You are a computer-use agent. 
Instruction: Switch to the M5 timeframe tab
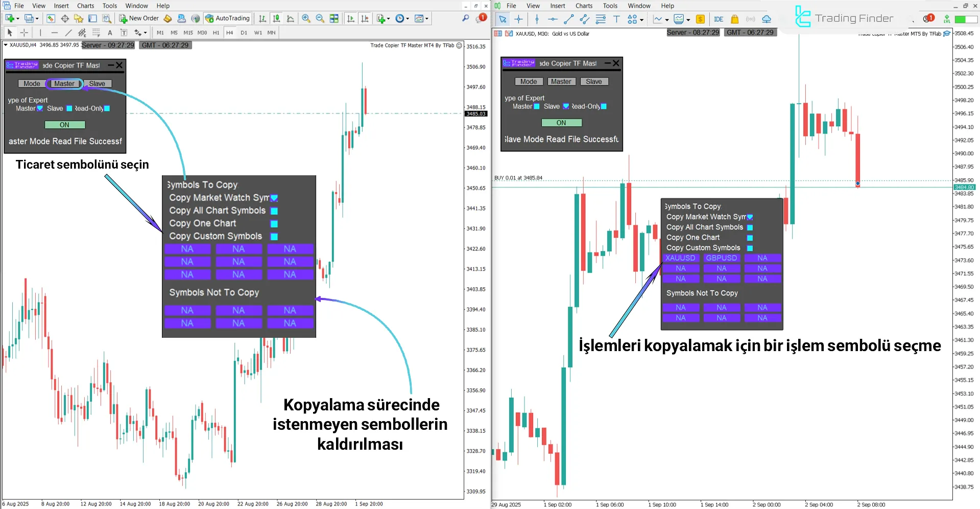[x=174, y=32]
